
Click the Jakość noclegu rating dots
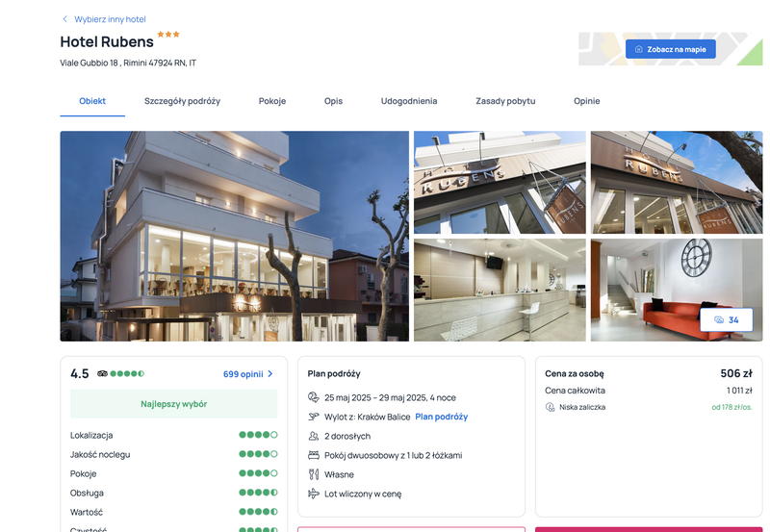tap(258, 454)
